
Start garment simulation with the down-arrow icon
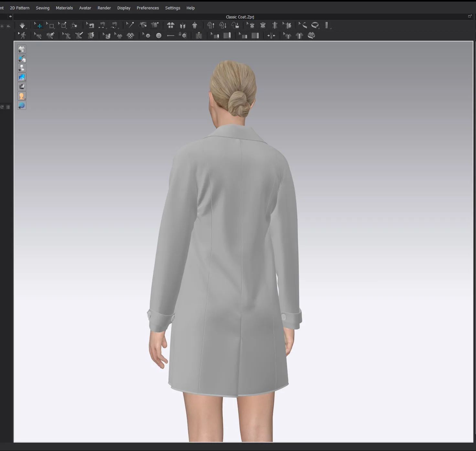22,25
